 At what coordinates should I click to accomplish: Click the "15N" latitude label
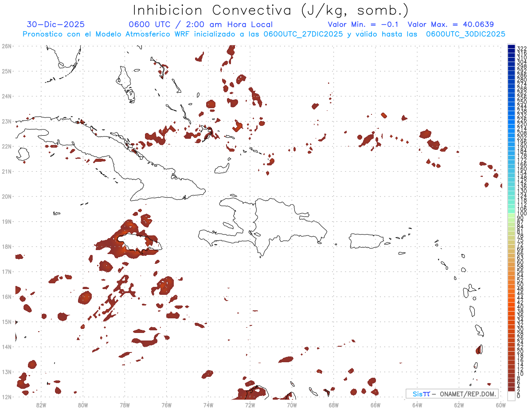tap(7, 322)
